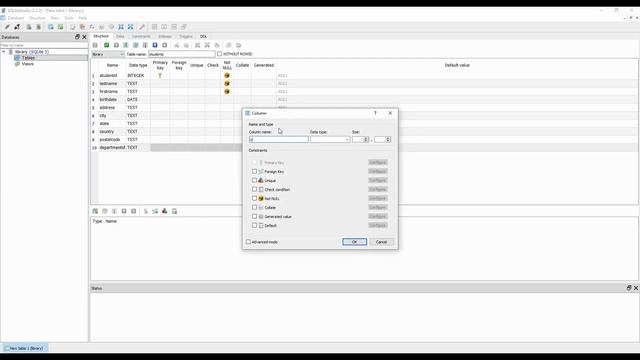Enable the Not NULL constraint checkbox
Screen dimensions: 640x360
click(254, 198)
